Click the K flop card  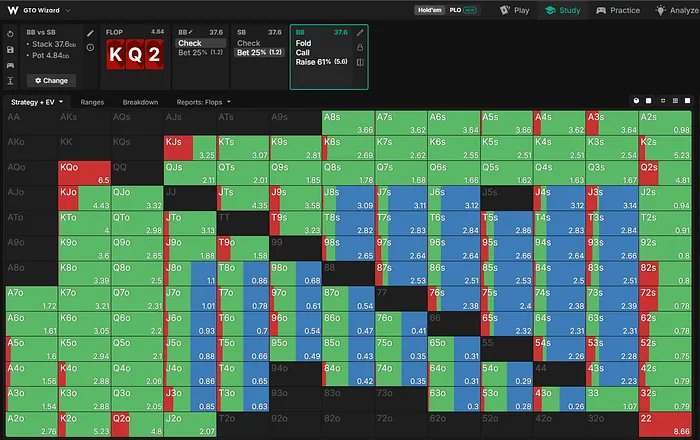click(116, 54)
